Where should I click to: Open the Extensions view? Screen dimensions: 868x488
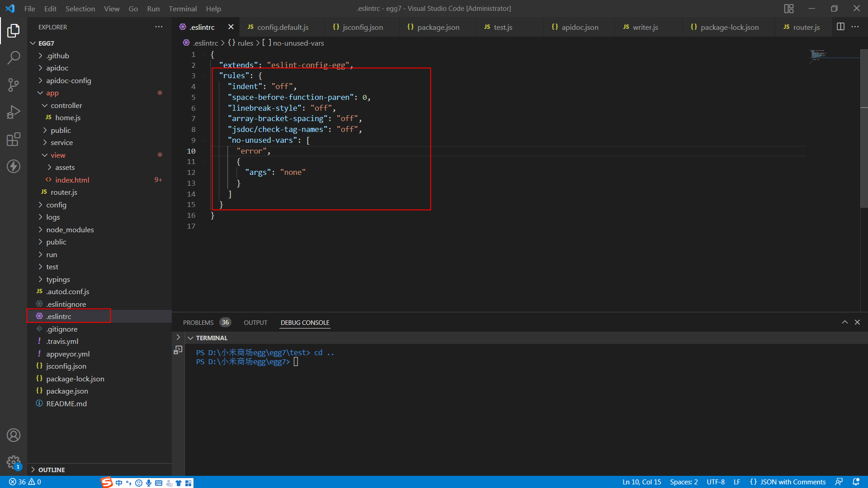click(14, 139)
